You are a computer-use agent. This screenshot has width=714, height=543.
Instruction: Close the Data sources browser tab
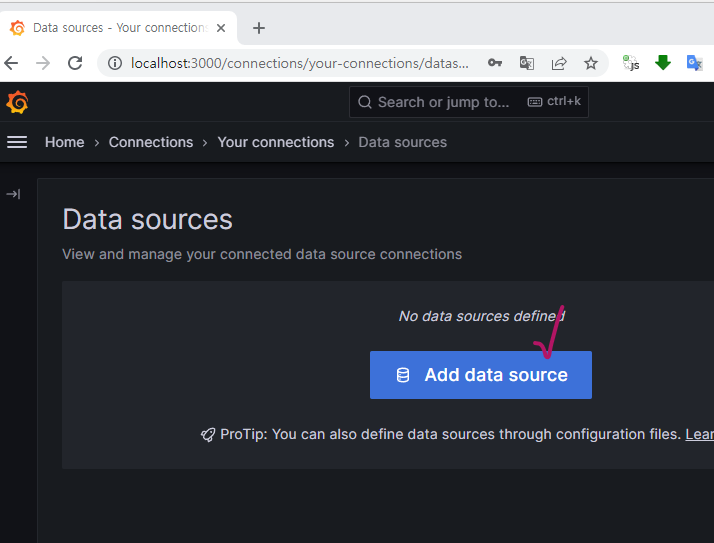pyautogui.click(x=221, y=28)
